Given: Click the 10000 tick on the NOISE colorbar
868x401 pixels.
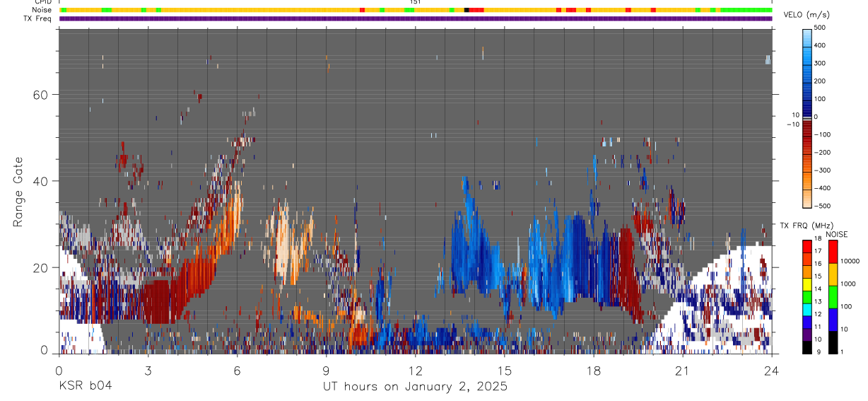Looking at the screenshot, I should pyautogui.click(x=851, y=261).
